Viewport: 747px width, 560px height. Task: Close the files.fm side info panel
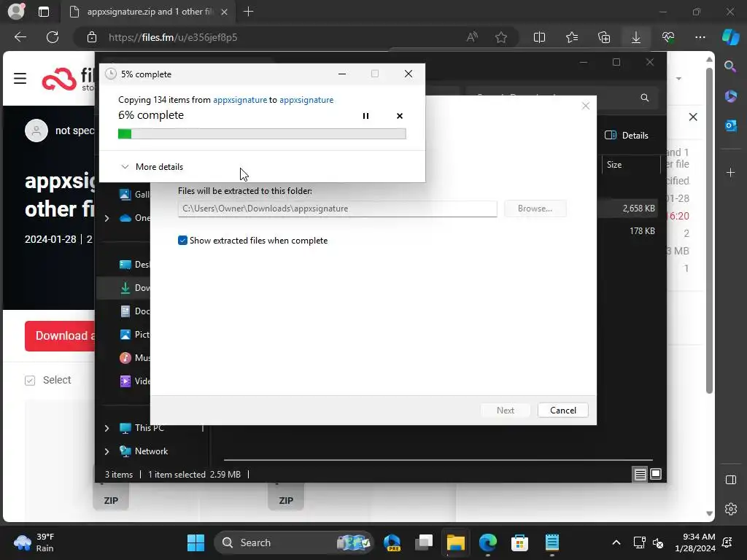(693, 117)
